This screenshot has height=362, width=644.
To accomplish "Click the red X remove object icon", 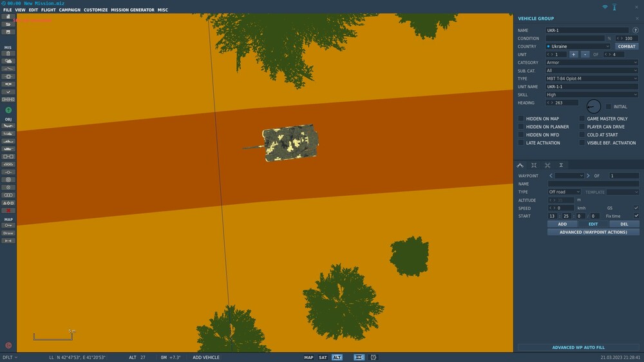I will tap(8, 211).
